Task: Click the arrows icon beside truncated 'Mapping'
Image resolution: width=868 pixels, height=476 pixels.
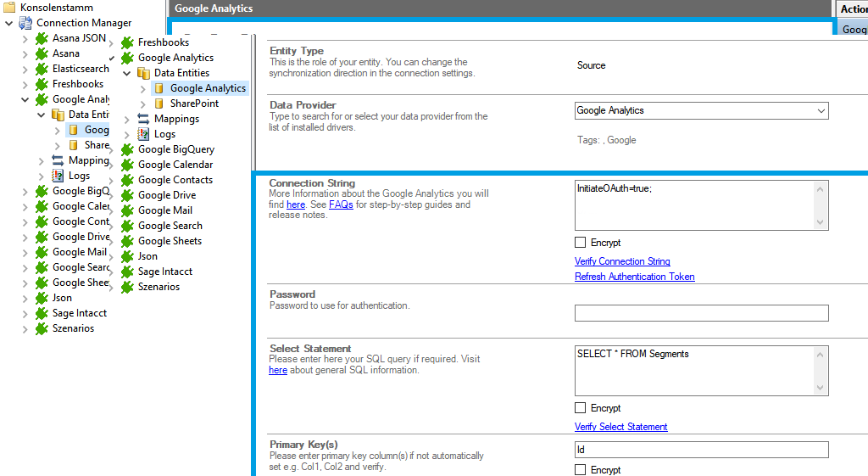Action: pyautogui.click(x=58, y=160)
